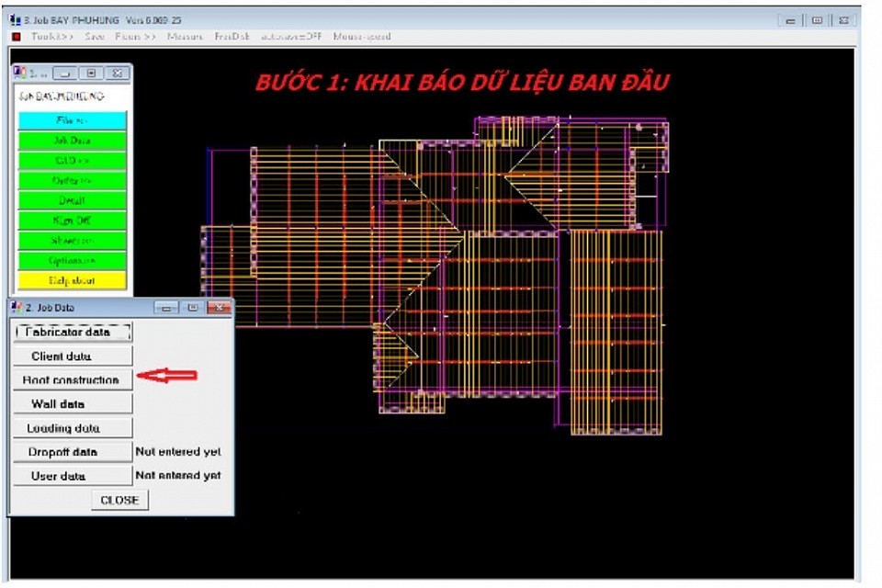882x588 pixels.
Task: Click the Wall data button
Action: coord(72,403)
